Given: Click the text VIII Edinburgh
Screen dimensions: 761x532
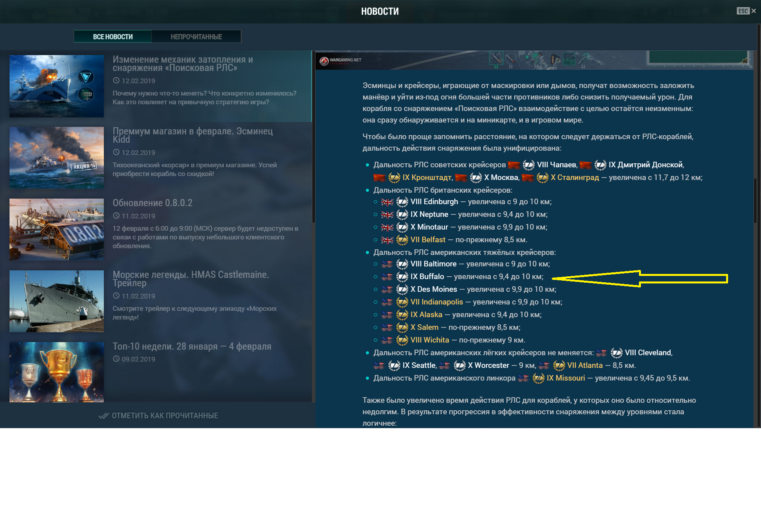Looking at the screenshot, I should 434,201.
